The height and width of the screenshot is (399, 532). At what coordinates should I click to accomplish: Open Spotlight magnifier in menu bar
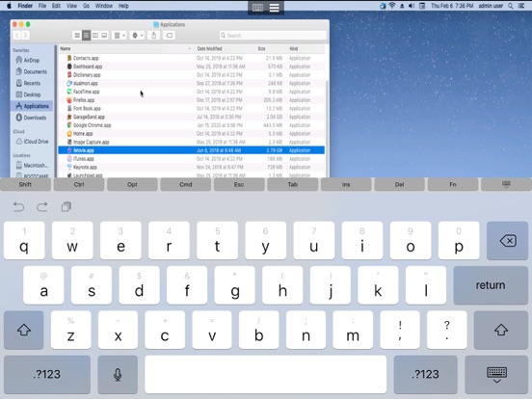click(x=510, y=6)
